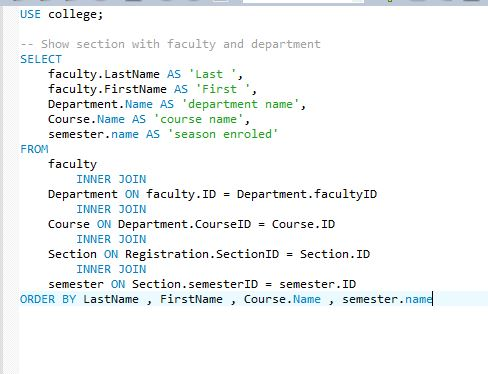Click the alias string 'season enroled'
Screen dimensions: 488x374
click(x=223, y=134)
